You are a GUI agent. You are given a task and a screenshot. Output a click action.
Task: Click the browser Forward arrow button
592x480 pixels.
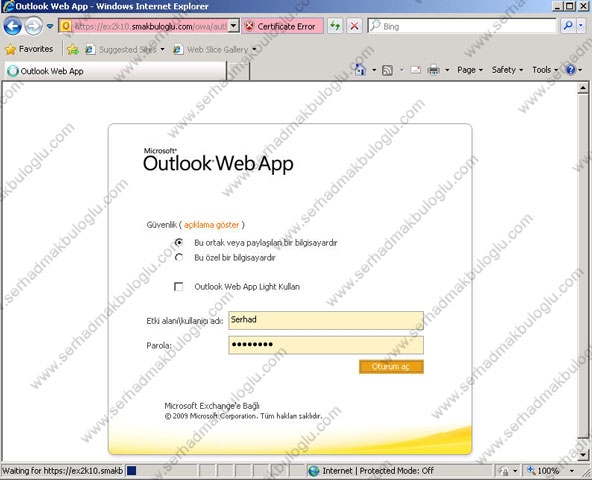[x=34, y=26]
